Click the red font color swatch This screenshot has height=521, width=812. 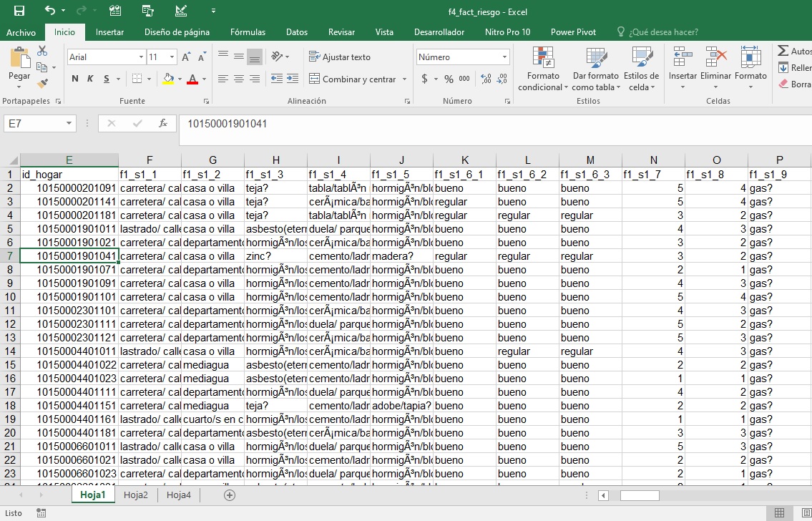click(192, 79)
